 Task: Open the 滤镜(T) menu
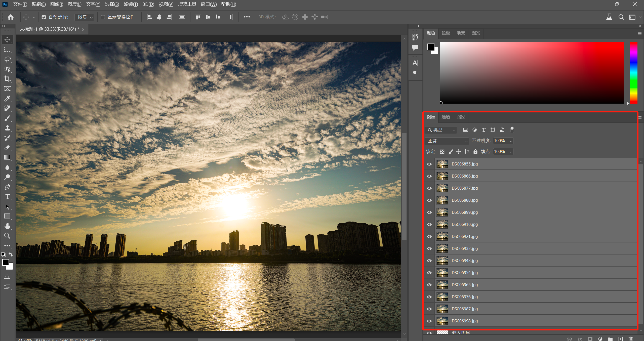click(x=131, y=4)
